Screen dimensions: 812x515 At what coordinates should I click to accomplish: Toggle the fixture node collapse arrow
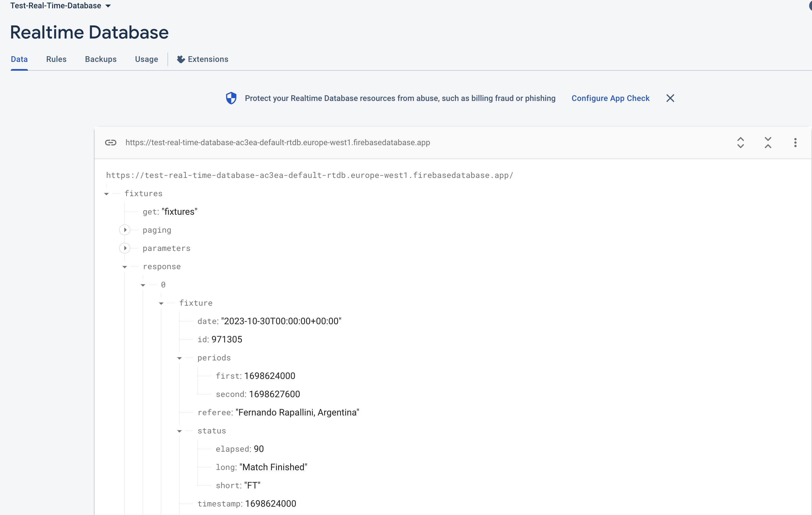pos(161,303)
